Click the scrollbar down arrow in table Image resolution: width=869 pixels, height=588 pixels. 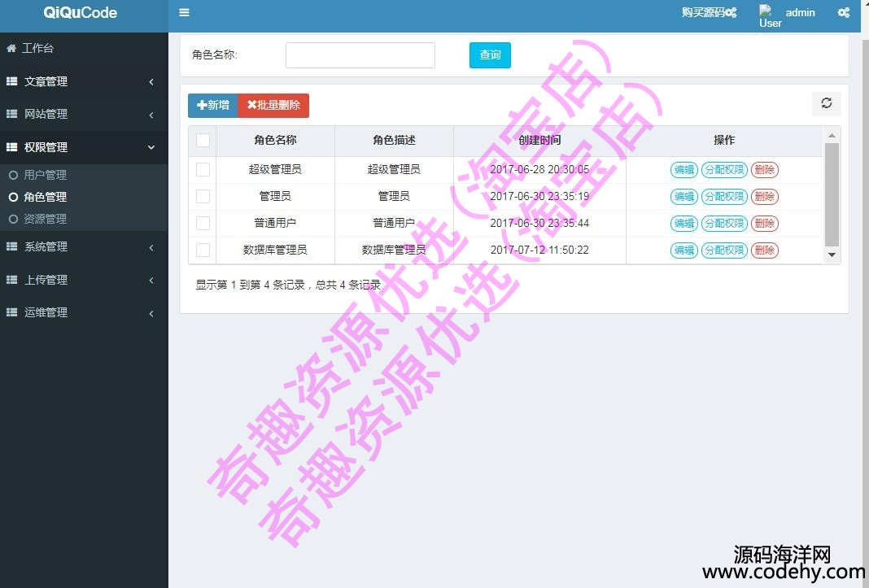coord(832,255)
